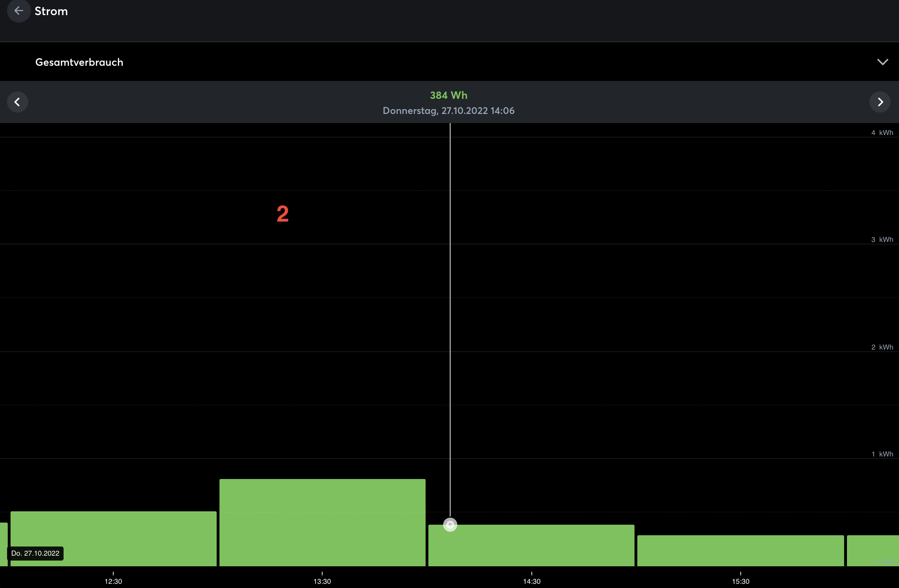899x588 pixels.
Task: Click the 384 Wh reading
Action: coord(448,95)
